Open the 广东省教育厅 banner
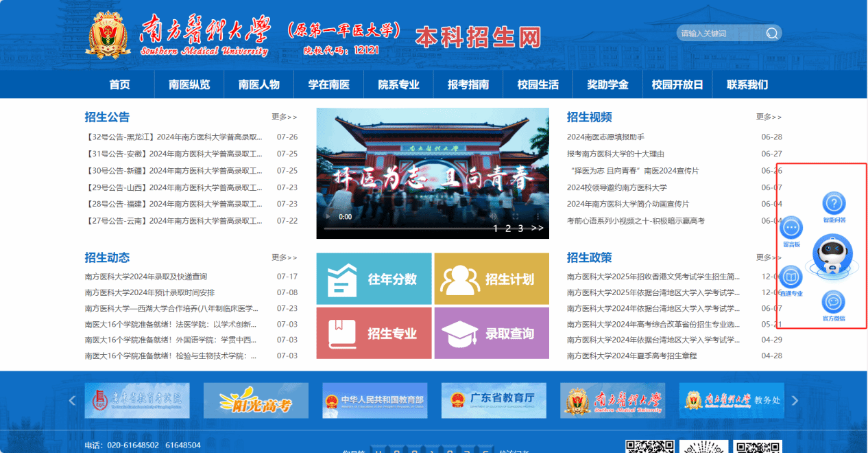This screenshot has width=868, height=453. [x=494, y=401]
